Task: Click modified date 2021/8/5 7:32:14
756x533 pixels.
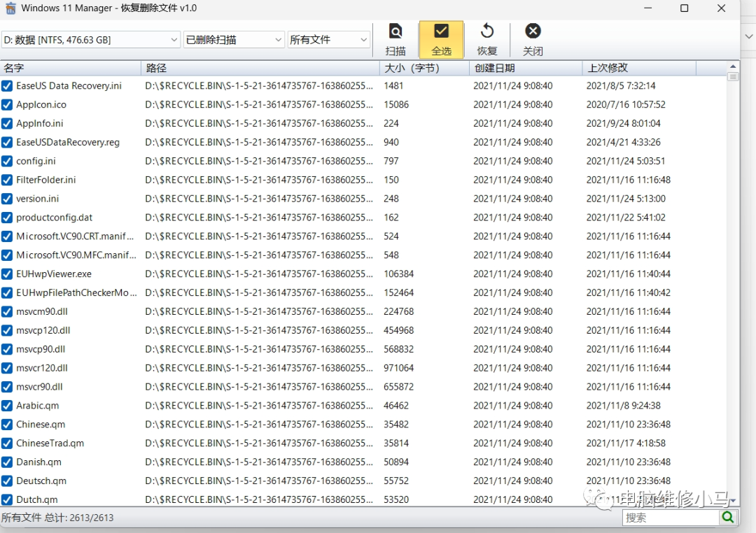Action: 621,86
